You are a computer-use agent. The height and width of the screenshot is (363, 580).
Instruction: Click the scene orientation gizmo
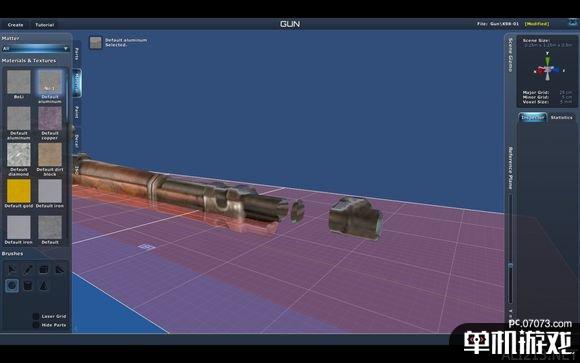click(x=547, y=68)
